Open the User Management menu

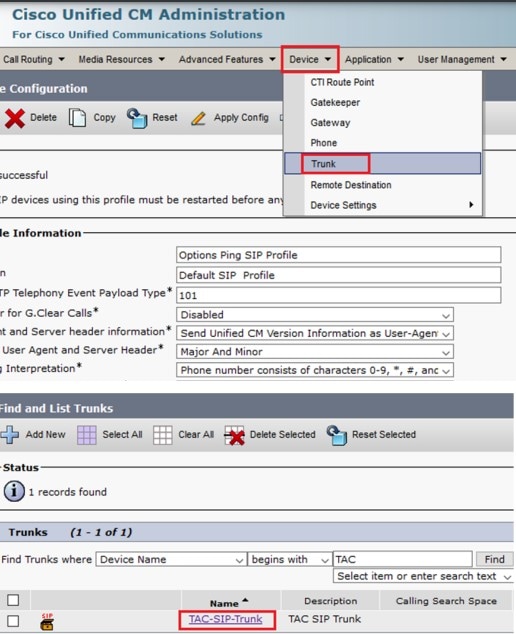462,59
